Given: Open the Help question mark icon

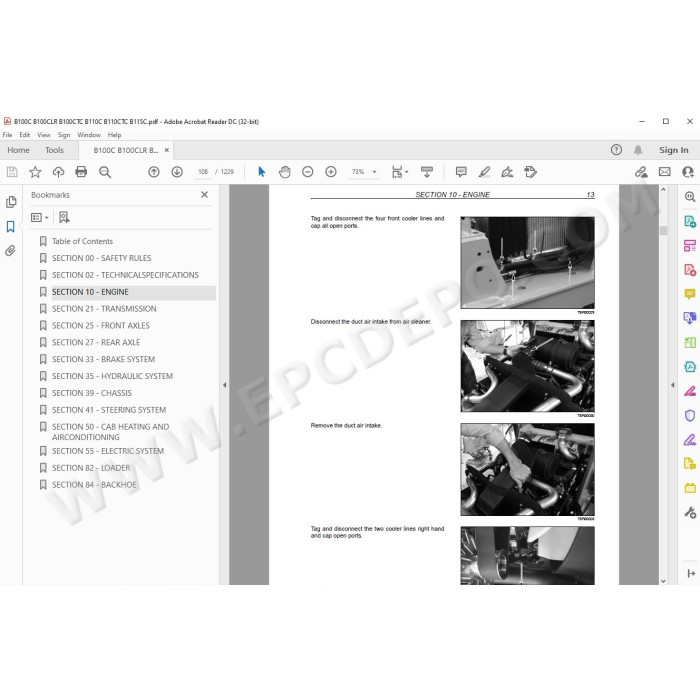Looking at the screenshot, I should 616,150.
